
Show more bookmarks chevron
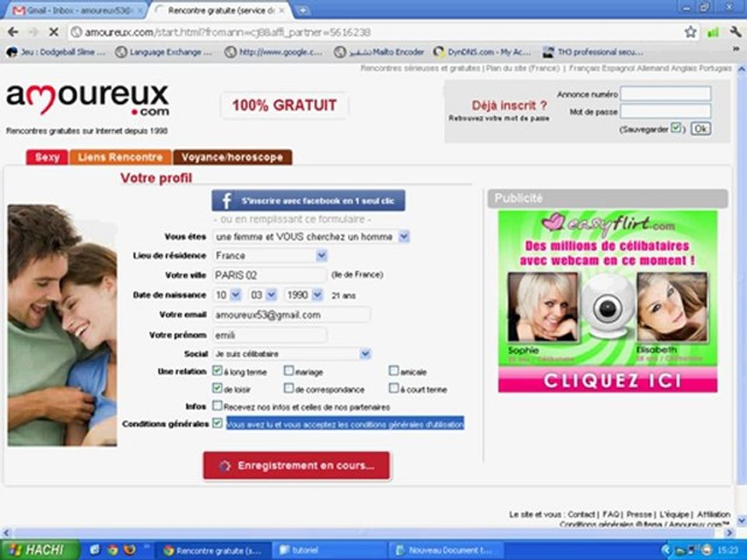(737, 49)
